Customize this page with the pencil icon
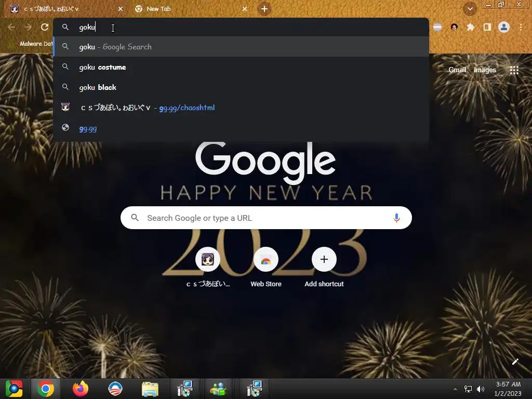Viewport: 532px width, 399px height. pyautogui.click(x=515, y=362)
